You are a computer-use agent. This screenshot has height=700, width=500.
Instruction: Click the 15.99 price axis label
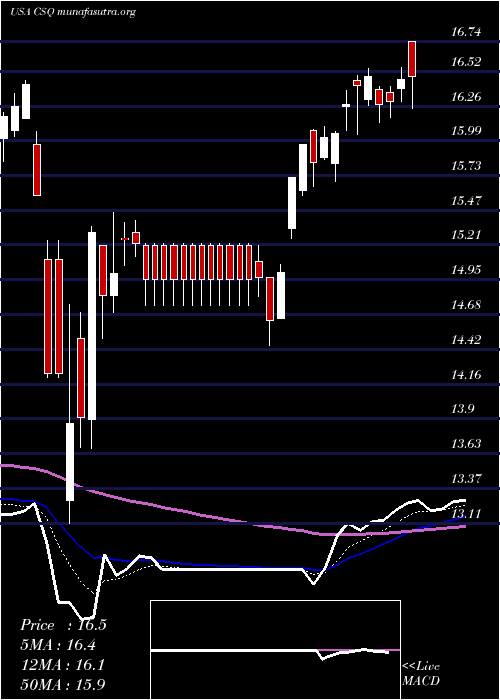pos(467,131)
